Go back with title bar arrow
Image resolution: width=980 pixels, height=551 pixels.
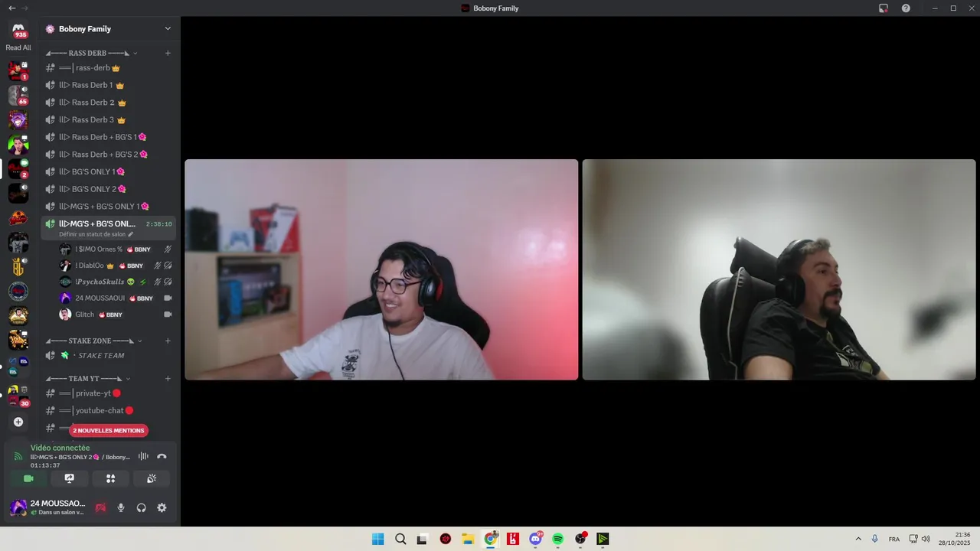(x=11, y=8)
